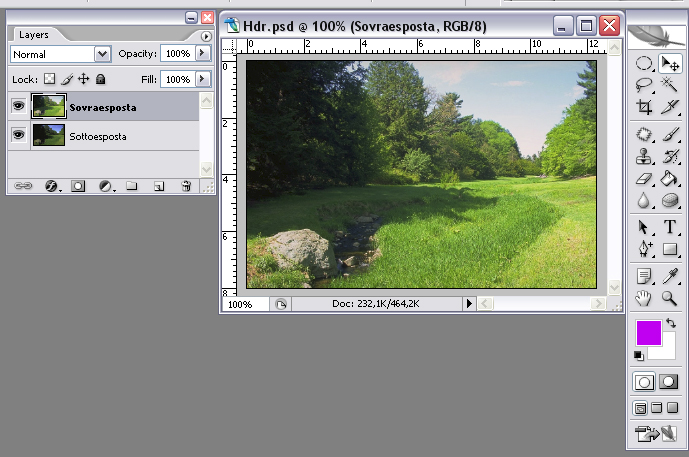
Task: Select the Magic Wand tool
Action: tap(670, 86)
